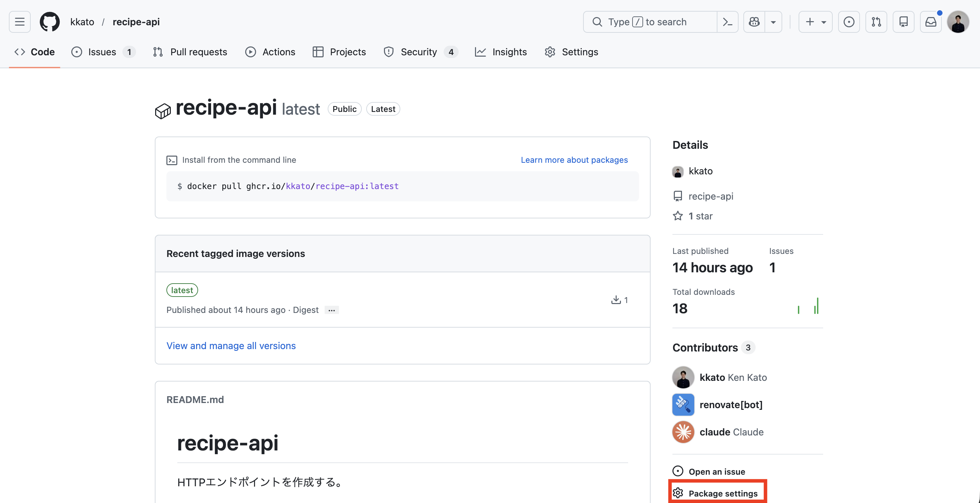980x503 pixels.
Task: Expand the Digest ellipsis button
Action: [332, 310]
